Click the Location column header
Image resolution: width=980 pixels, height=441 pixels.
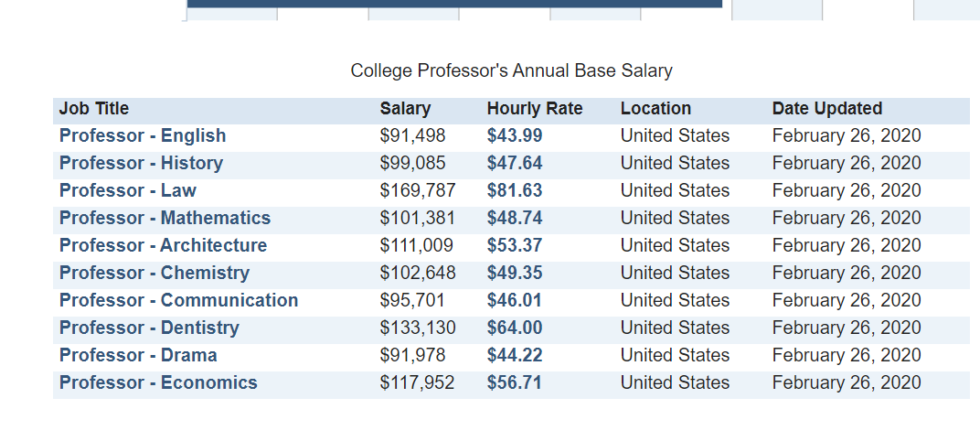point(655,109)
